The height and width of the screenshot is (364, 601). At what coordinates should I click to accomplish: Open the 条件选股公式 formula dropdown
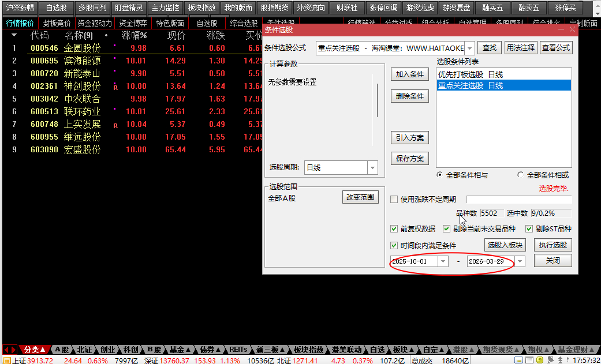(x=469, y=48)
